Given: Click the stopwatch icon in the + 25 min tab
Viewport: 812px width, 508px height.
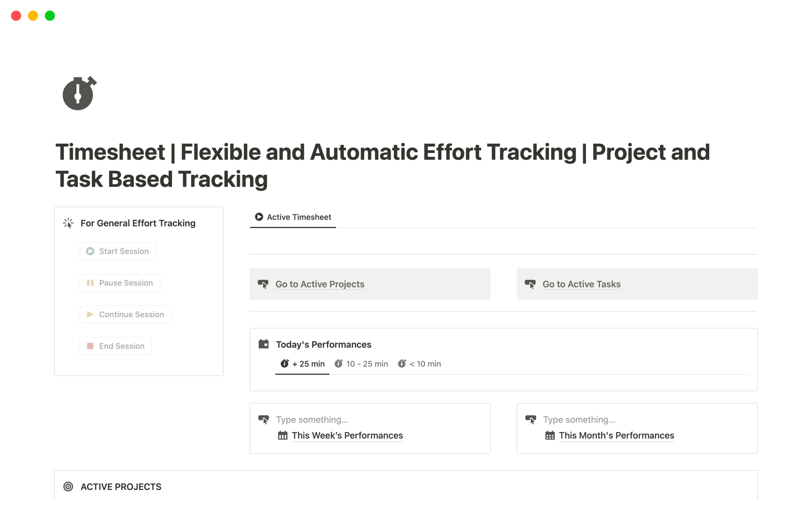Looking at the screenshot, I should coord(284,364).
